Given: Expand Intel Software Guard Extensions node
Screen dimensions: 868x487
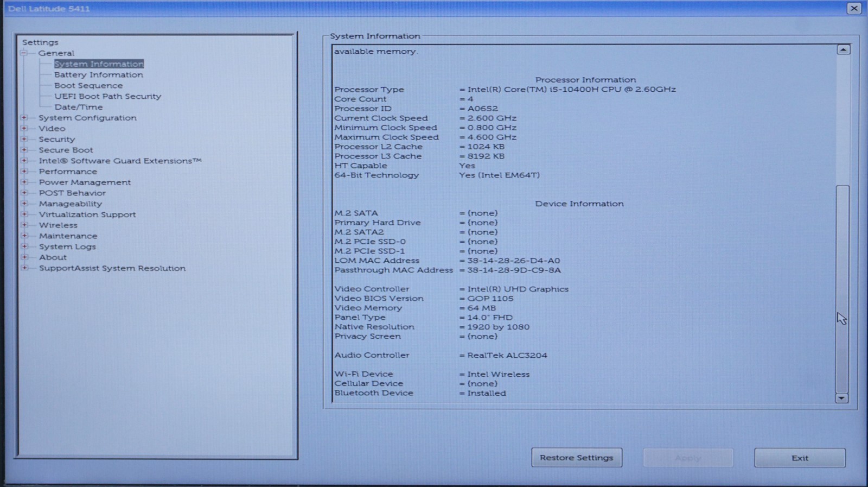Looking at the screenshot, I should click(24, 161).
